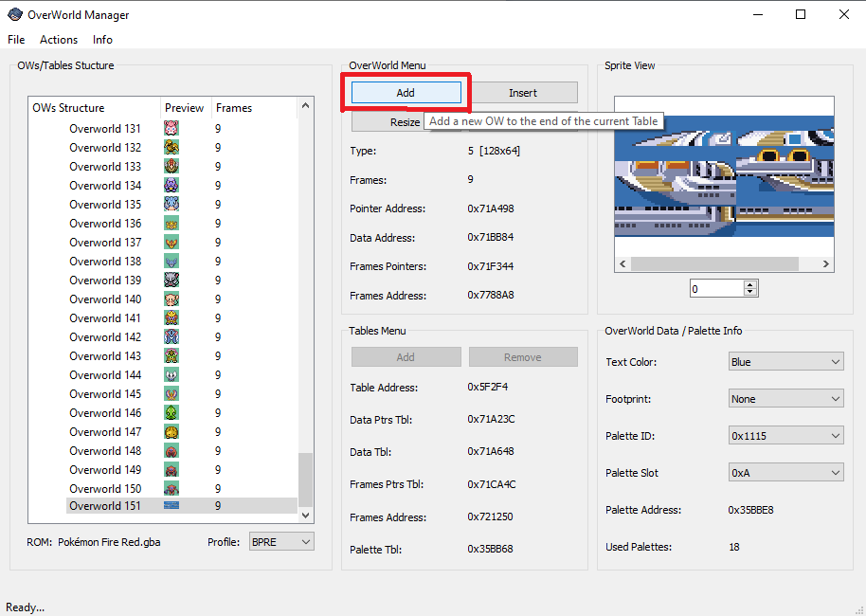Click the Overworld 136 preview sprite
The height and width of the screenshot is (616, 866).
[x=171, y=224]
